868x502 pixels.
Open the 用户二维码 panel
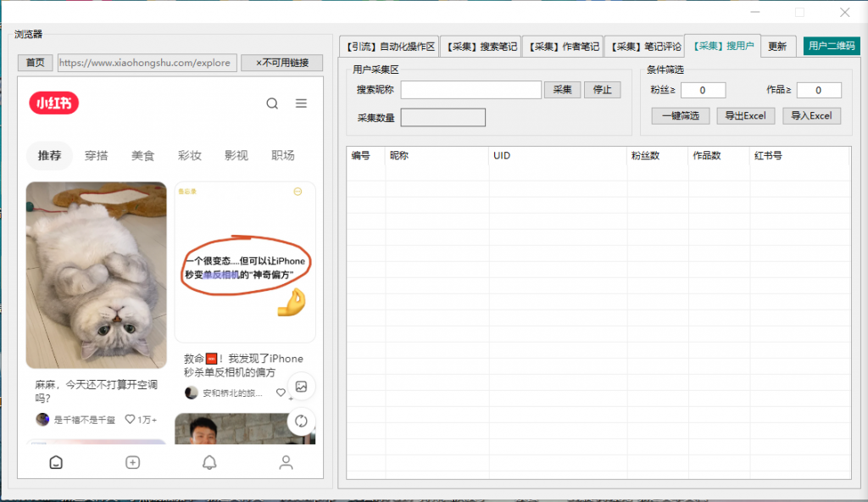click(831, 47)
